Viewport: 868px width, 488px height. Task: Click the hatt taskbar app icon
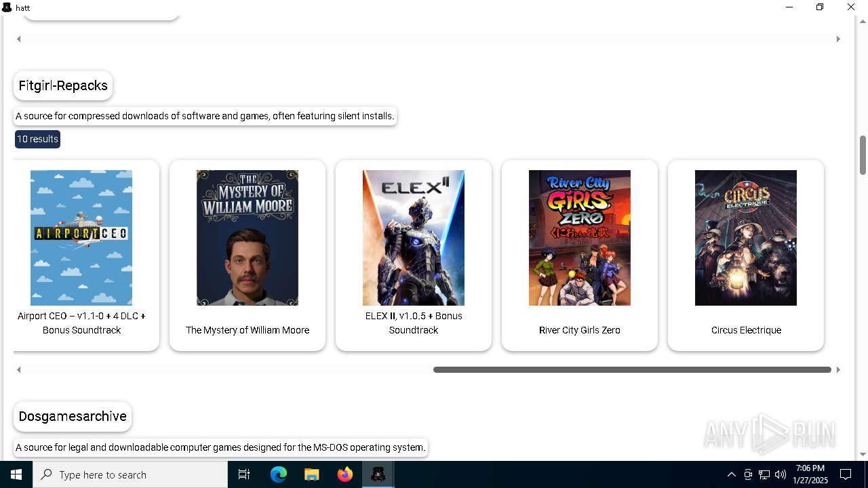[378, 474]
